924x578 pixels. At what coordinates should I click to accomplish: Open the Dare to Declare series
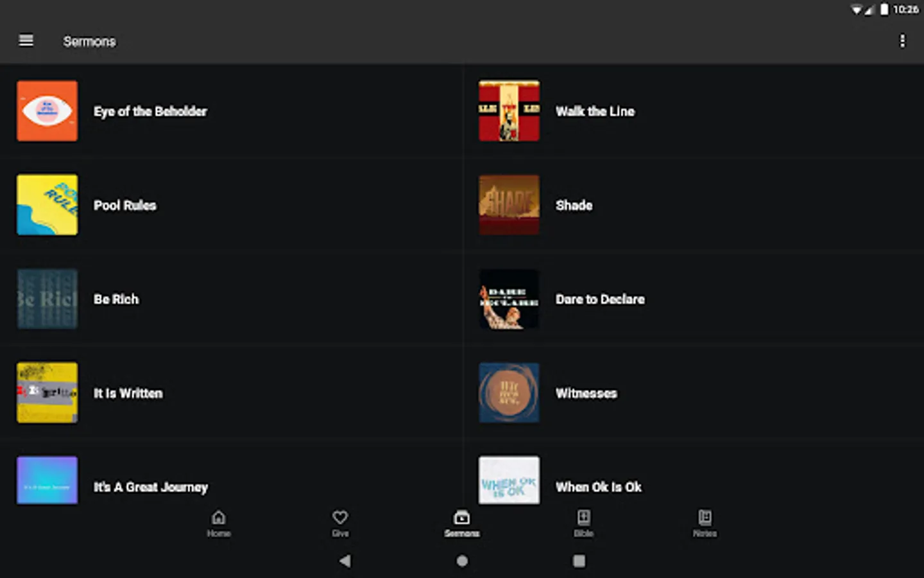(x=693, y=299)
